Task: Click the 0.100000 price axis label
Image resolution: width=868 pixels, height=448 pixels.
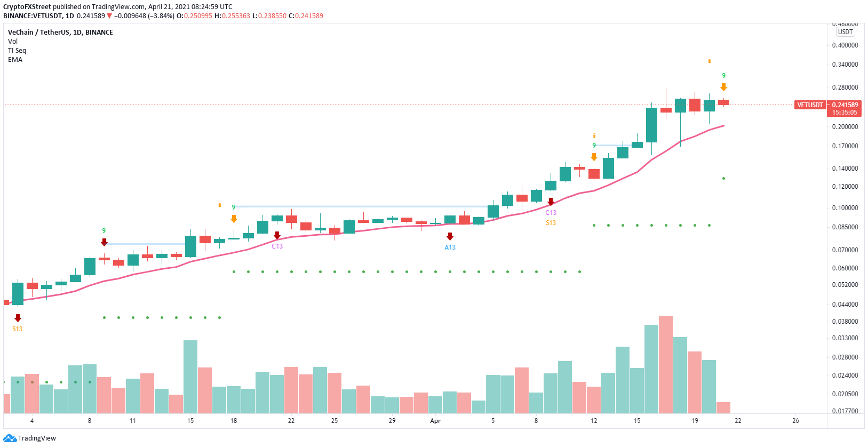Action: pos(845,208)
